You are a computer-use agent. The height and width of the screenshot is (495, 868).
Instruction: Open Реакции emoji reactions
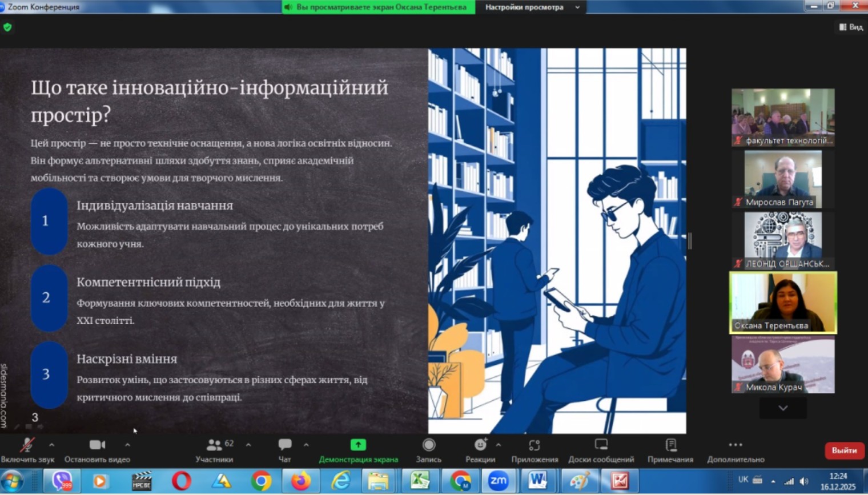click(480, 449)
